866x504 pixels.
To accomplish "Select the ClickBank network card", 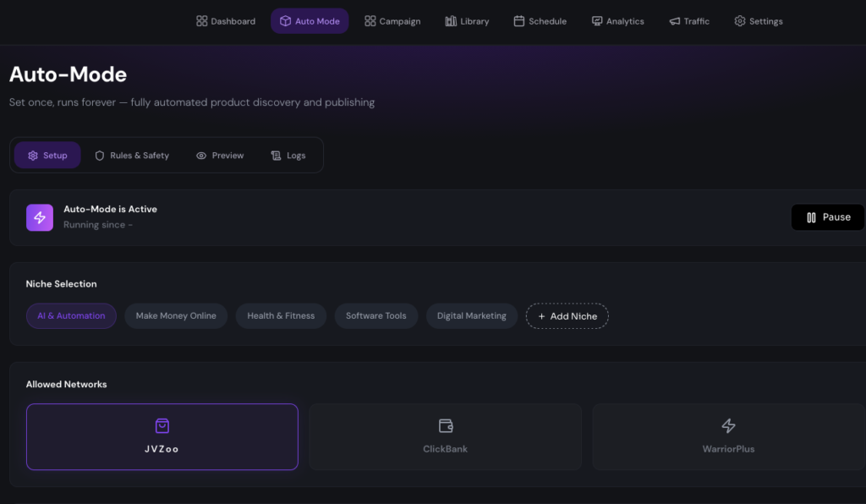I will pyautogui.click(x=446, y=436).
